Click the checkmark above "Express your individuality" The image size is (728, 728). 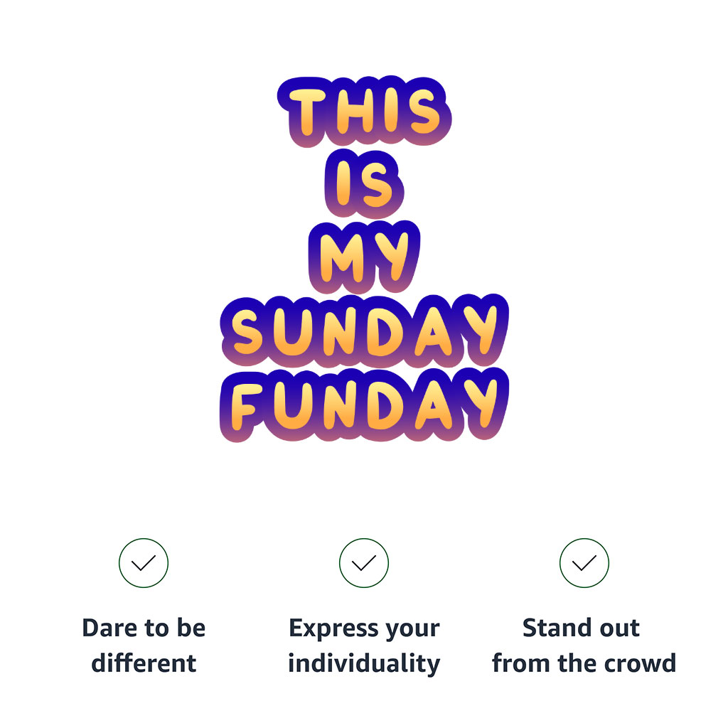tap(364, 563)
